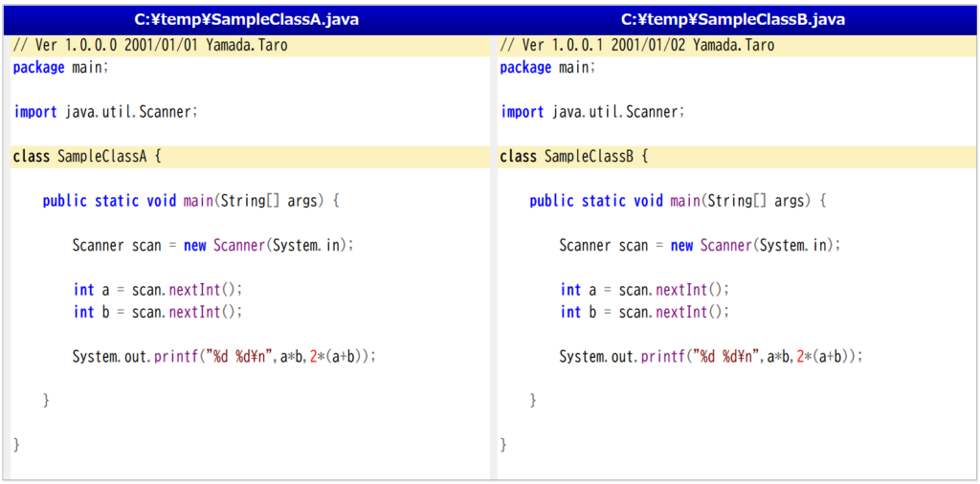
Task: Click the 'Scanner scan = new Scanner' line in SampleClassB
Action: tap(700, 246)
